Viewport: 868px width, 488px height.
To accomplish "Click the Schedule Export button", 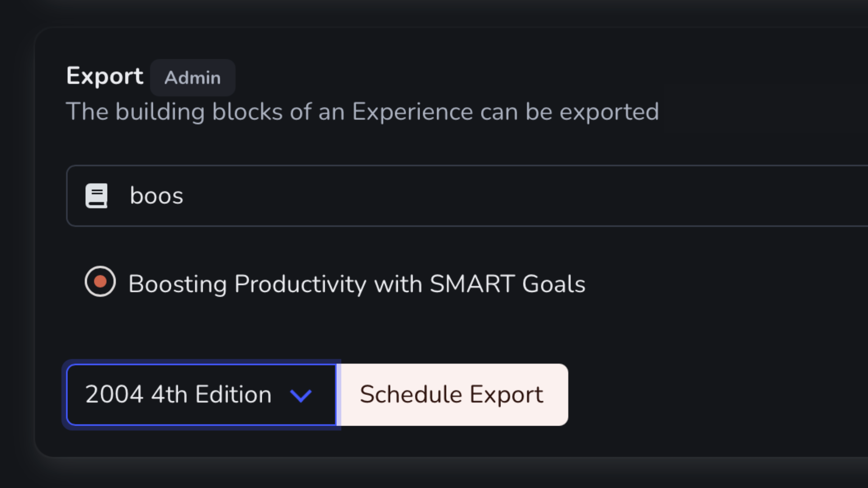I will (x=451, y=394).
